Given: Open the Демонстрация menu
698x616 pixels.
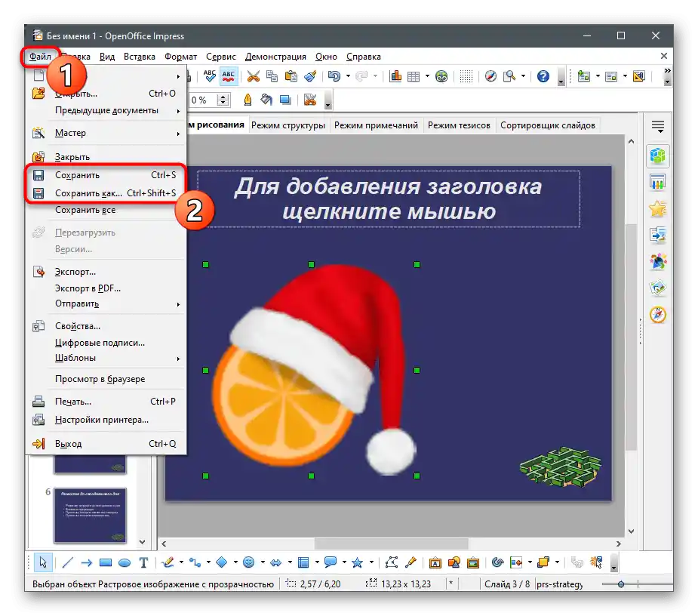Looking at the screenshot, I should click(275, 57).
